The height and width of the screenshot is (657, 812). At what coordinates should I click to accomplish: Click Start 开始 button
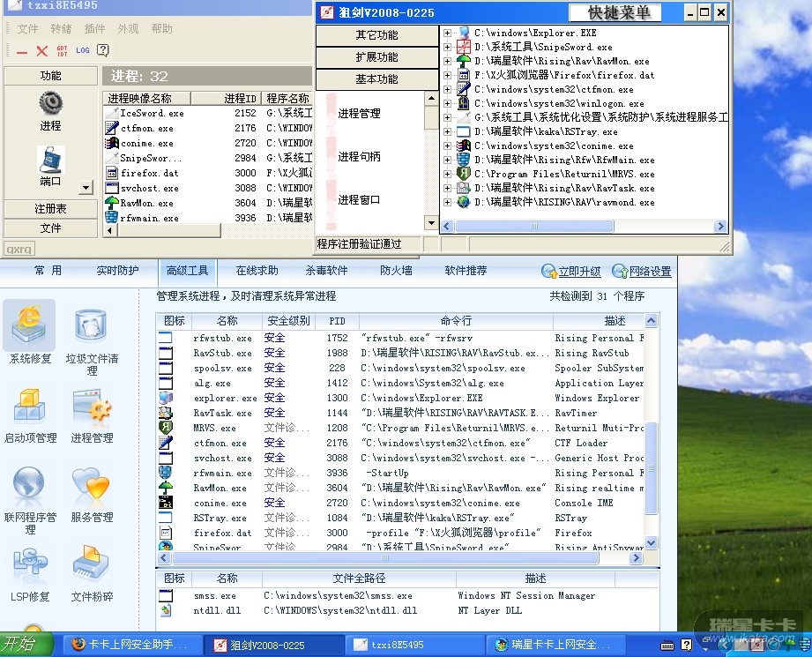pos(26,645)
